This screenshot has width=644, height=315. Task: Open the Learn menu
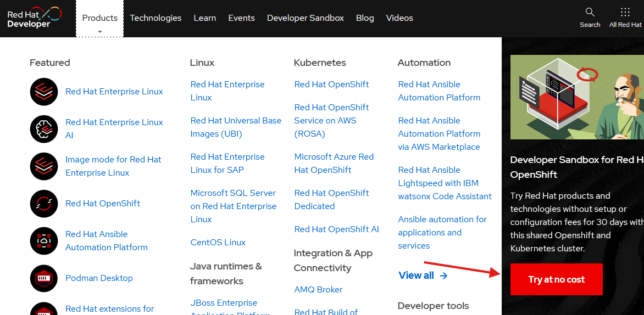point(205,18)
